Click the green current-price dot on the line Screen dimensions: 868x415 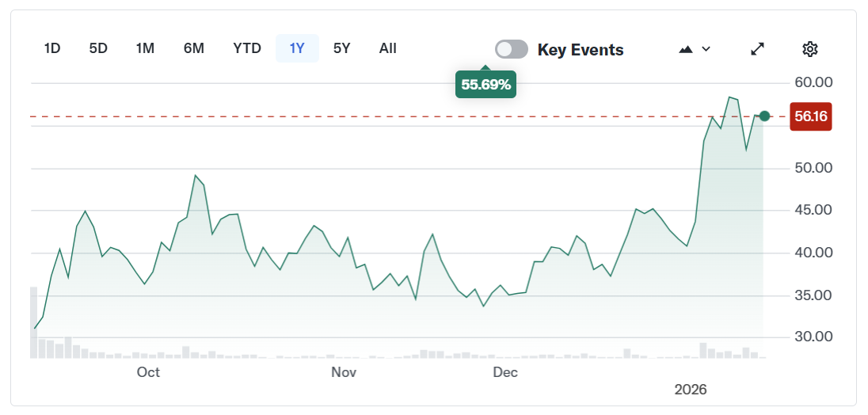[x=764, y=116]
